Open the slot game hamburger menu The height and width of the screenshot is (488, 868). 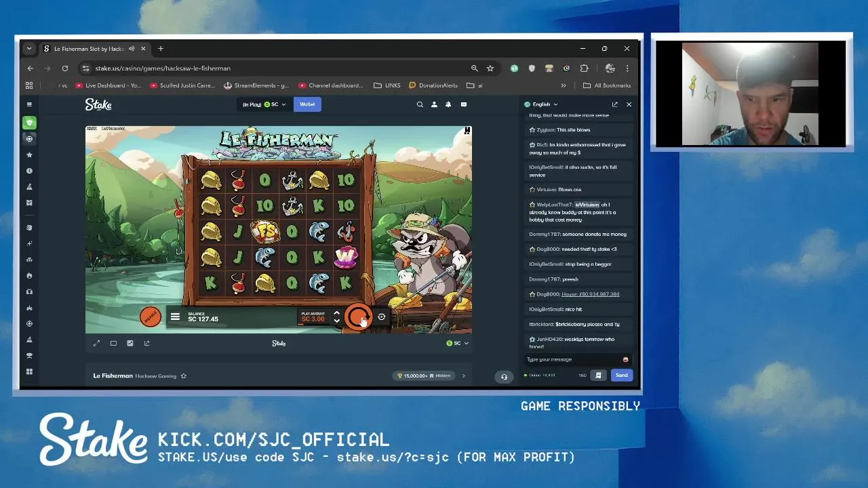coord(175,317)
